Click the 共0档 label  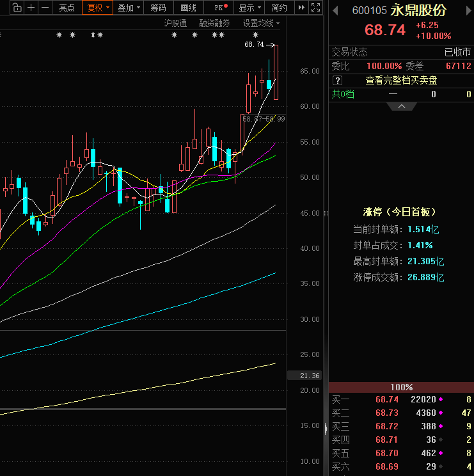[x=343, y=94]
